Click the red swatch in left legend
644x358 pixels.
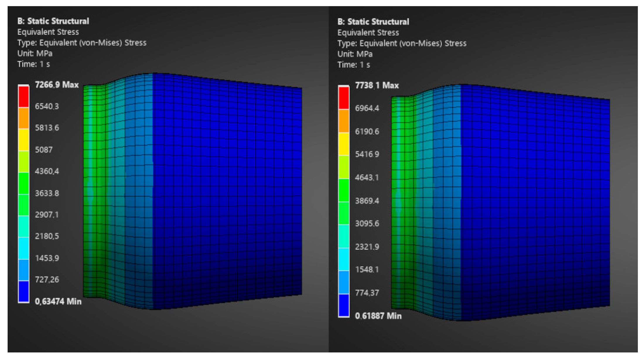click(x=24, y=97)
